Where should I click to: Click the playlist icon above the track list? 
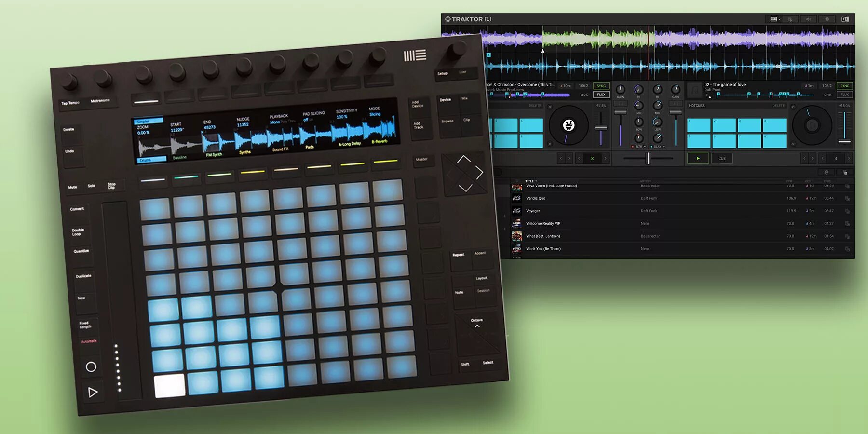click(x=845, y=172)
